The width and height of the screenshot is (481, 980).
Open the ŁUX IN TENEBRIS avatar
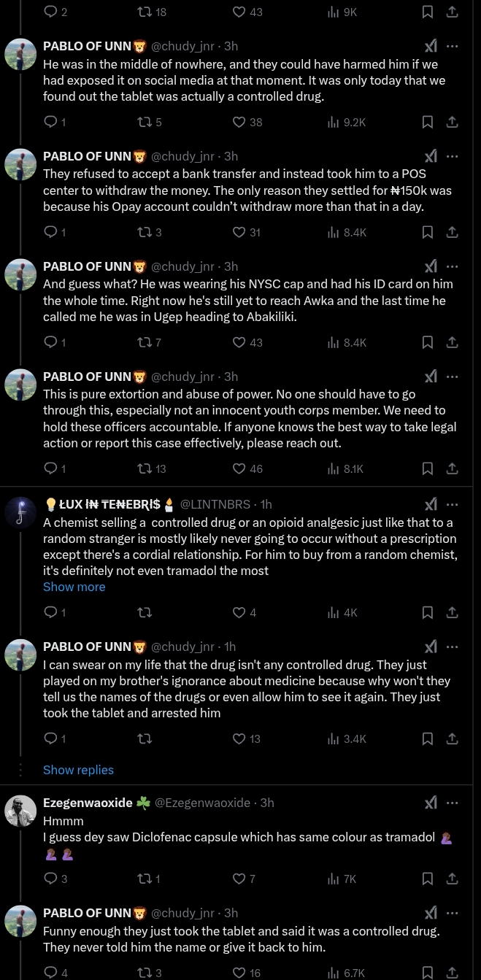pos(20,511)
